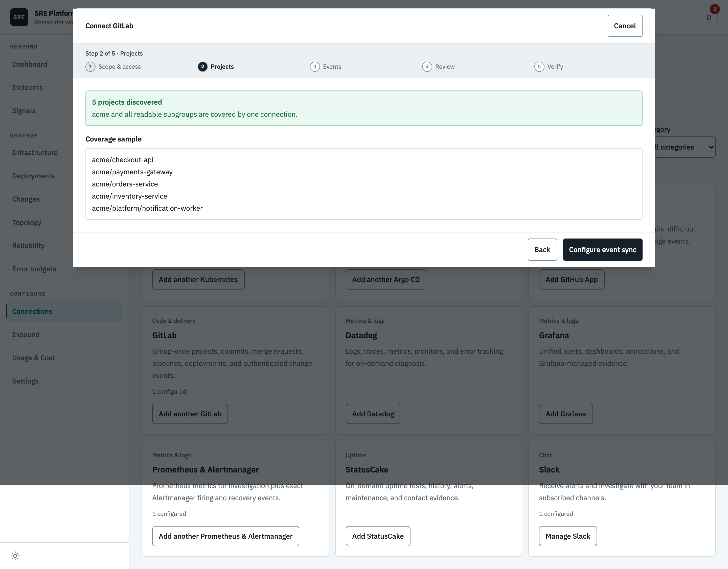
Task: Select step 5 Verify
Action: coord(549,67)
